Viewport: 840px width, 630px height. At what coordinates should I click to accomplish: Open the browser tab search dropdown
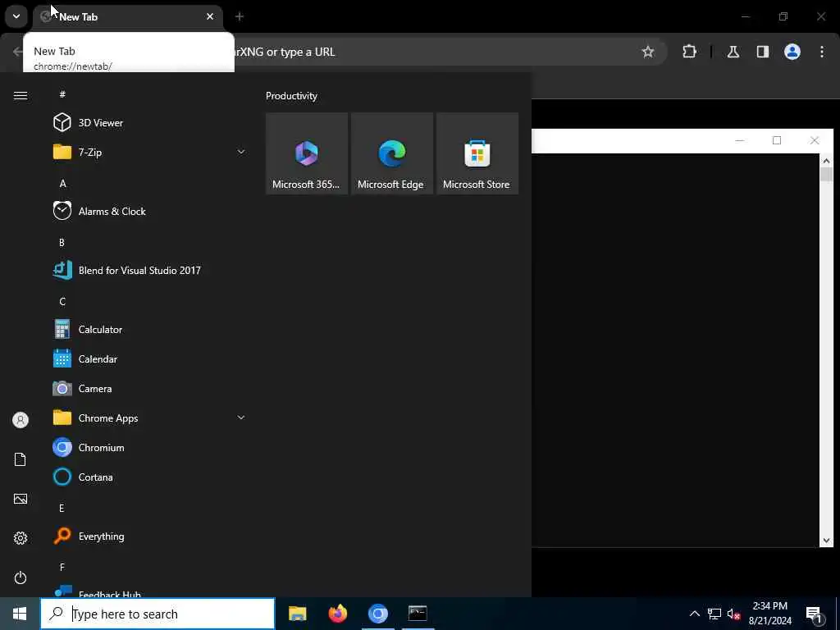[16, 16]
